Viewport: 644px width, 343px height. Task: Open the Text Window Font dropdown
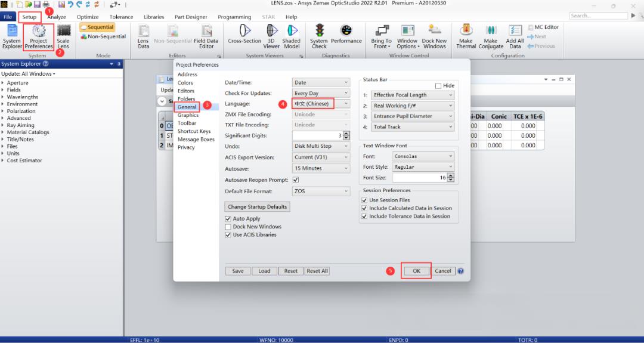point(423,156)
